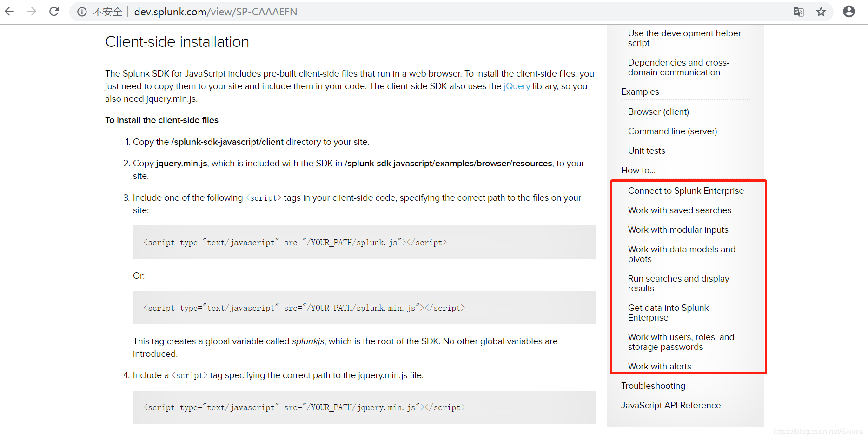Expand the How to... section

click(x=638, y=170)
